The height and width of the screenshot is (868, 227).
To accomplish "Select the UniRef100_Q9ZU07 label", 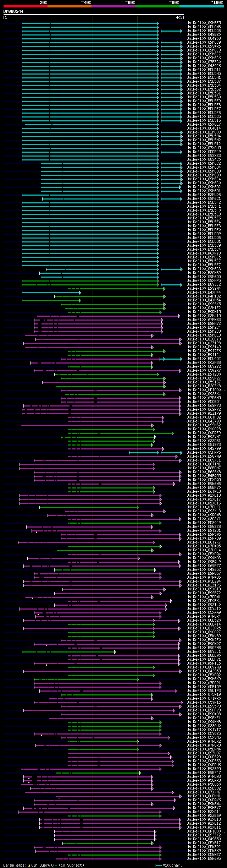I will 204,753.
